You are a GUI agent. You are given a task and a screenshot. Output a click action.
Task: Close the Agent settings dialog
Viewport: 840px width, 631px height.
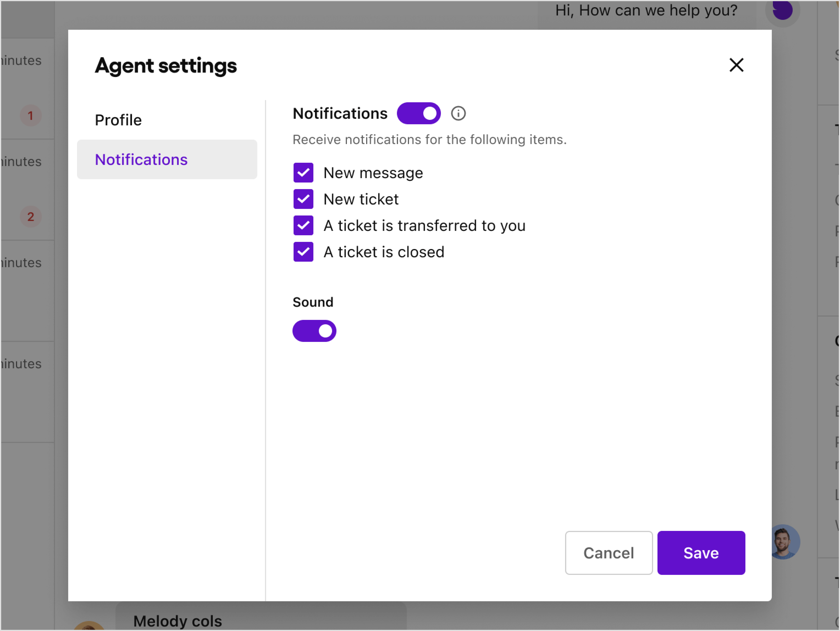736,65
